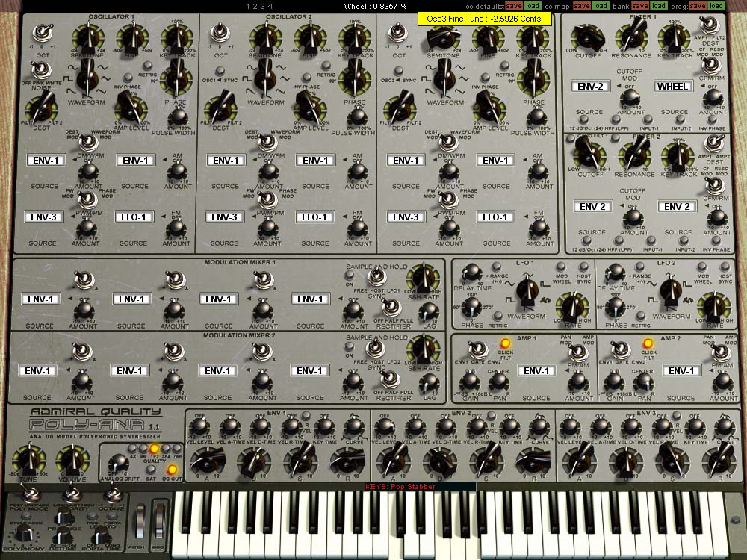Enable Oscillator 2 OSC1 SYNC button
Viewport: 747px width, 560px height.
[x=220, y=71]
